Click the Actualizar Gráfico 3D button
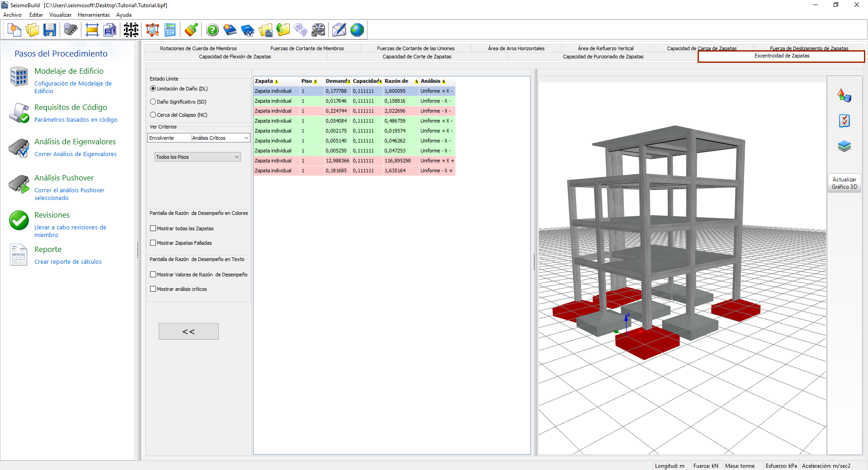Screen dimensions: 868x470 pos(844,183)
